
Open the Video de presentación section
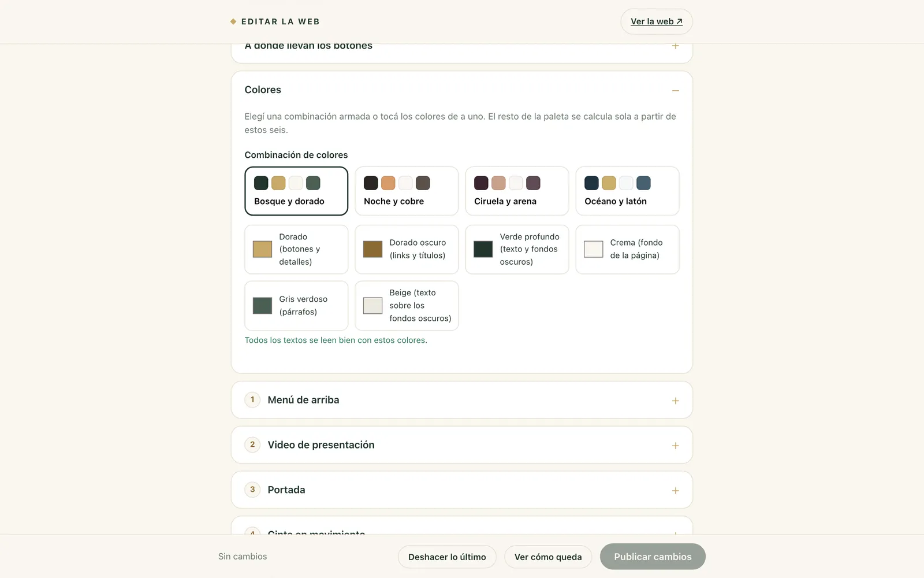point(461,444)
